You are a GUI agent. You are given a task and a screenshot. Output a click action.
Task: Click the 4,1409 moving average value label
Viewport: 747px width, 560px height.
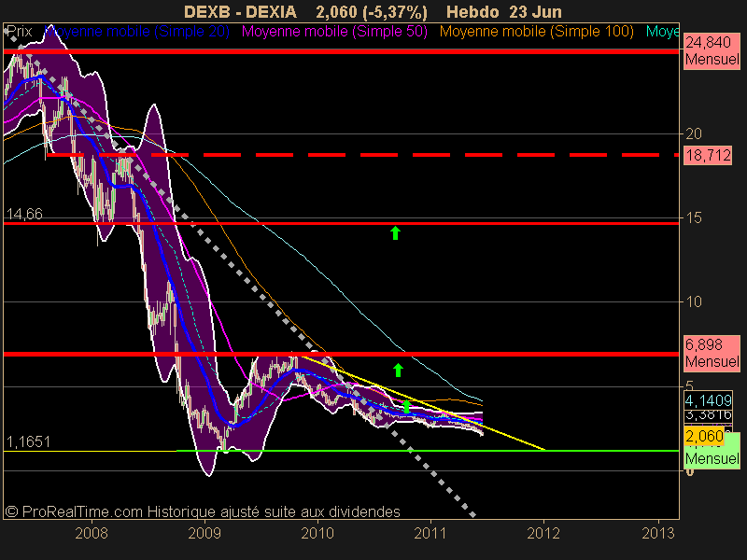point(708,400)
